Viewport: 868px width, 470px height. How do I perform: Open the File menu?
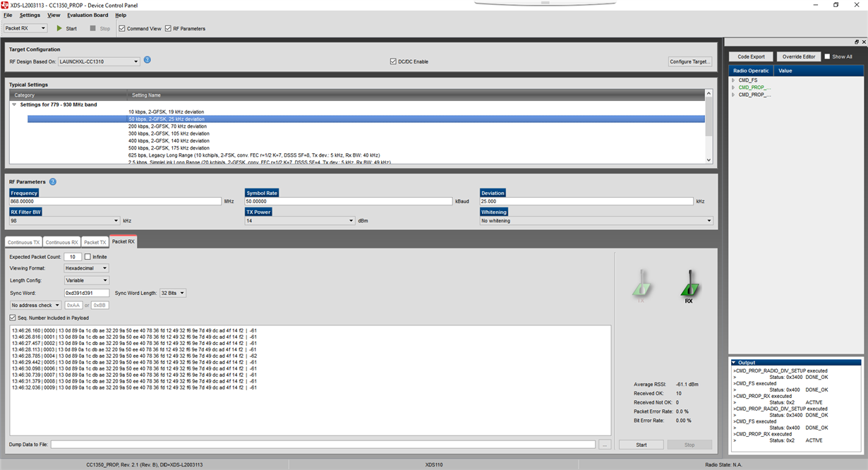click(8, 15)
